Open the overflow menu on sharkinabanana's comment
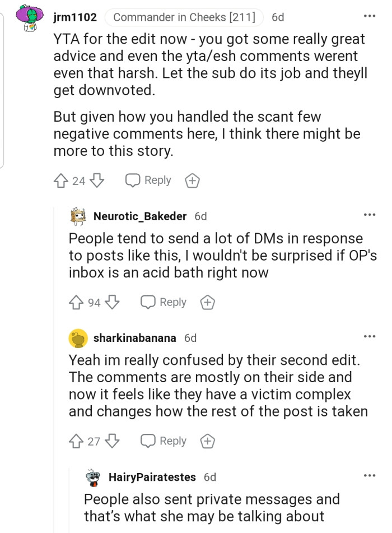This screenshot has width=392, height=533. coord(370,336)
